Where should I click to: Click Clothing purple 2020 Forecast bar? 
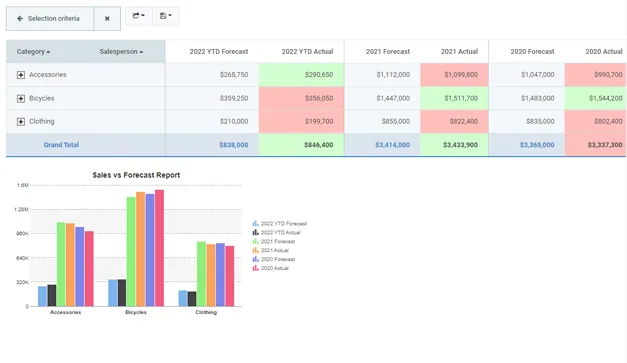click(220, 275)
